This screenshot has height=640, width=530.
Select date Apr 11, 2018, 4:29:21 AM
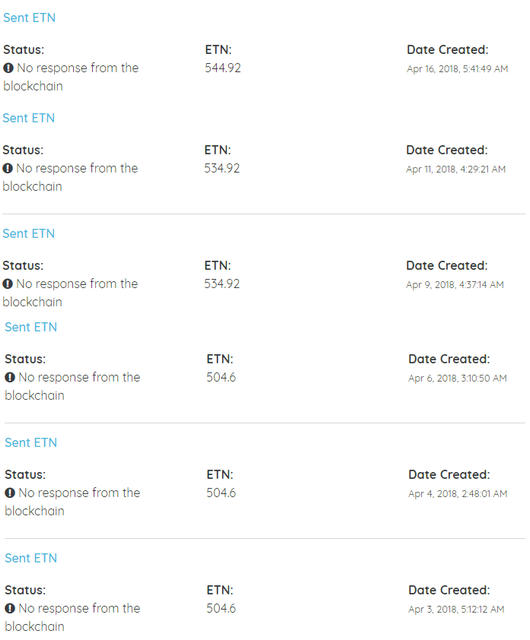456,169
